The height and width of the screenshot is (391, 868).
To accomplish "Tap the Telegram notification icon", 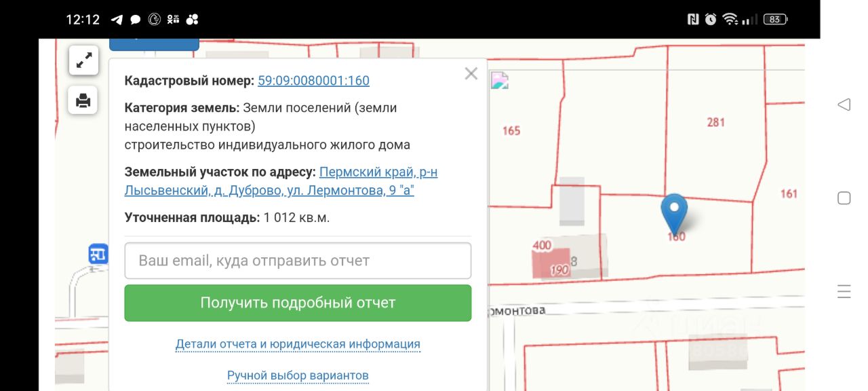I will [117, 20].
